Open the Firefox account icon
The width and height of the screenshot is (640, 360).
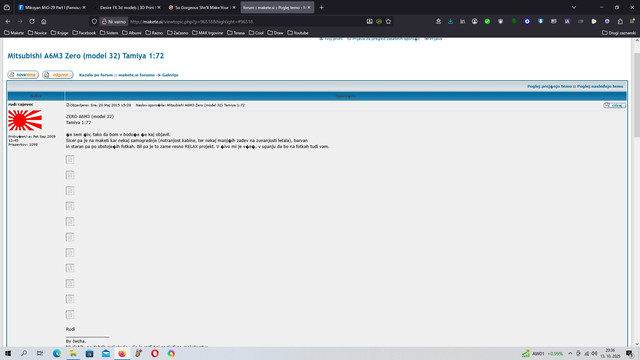pos(474,21)
